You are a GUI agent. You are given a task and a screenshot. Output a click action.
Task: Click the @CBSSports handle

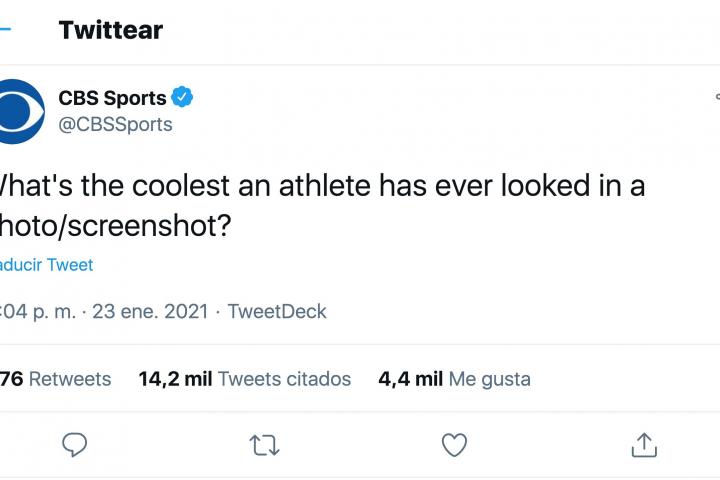[x=115, y=124]
